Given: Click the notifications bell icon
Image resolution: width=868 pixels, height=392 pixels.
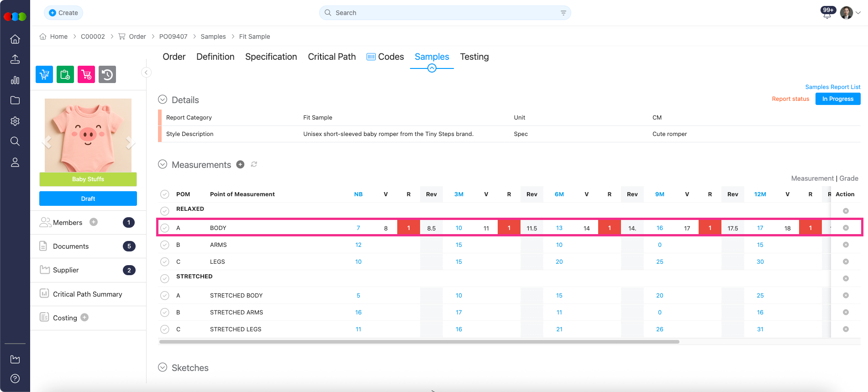Looking at the screenshot, I should 827,15.
